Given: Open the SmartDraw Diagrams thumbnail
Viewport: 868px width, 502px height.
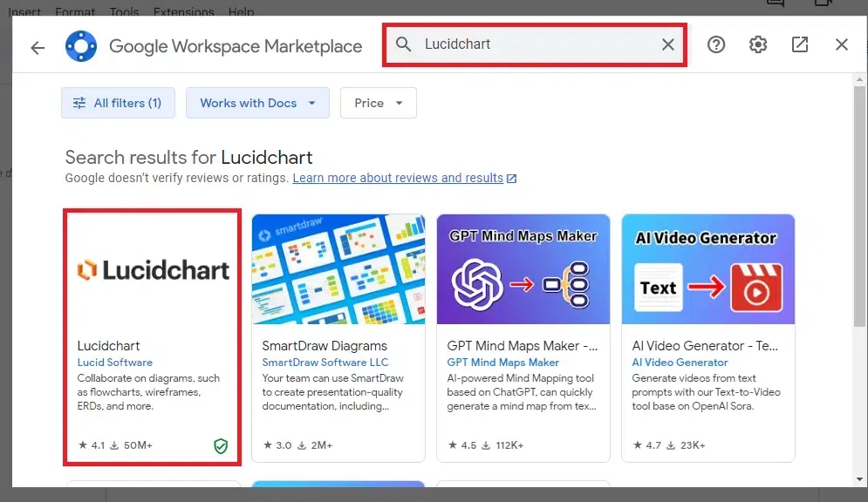Looking at the screenshot, I should [x=338, y=269].
